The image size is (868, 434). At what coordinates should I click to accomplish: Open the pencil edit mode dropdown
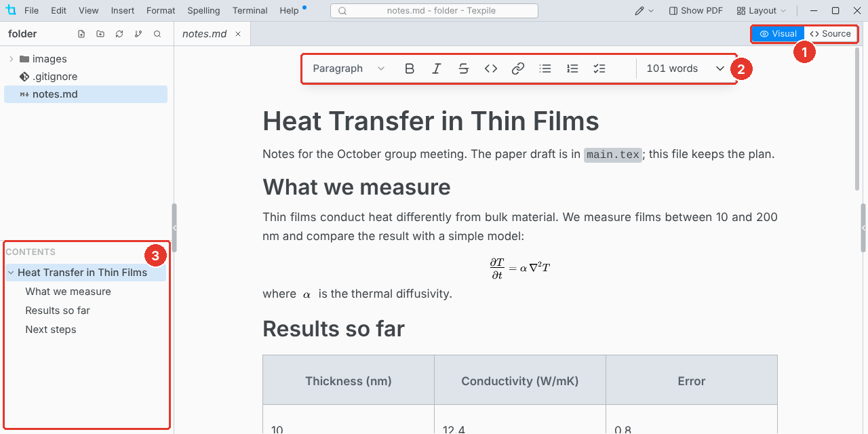[x=644, y=11]
